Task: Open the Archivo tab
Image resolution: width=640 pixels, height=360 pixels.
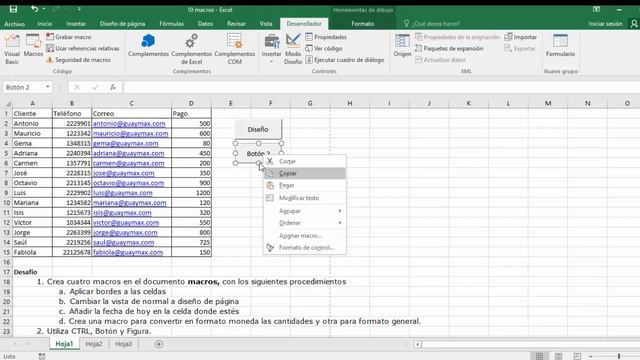Action: [14, 24]
